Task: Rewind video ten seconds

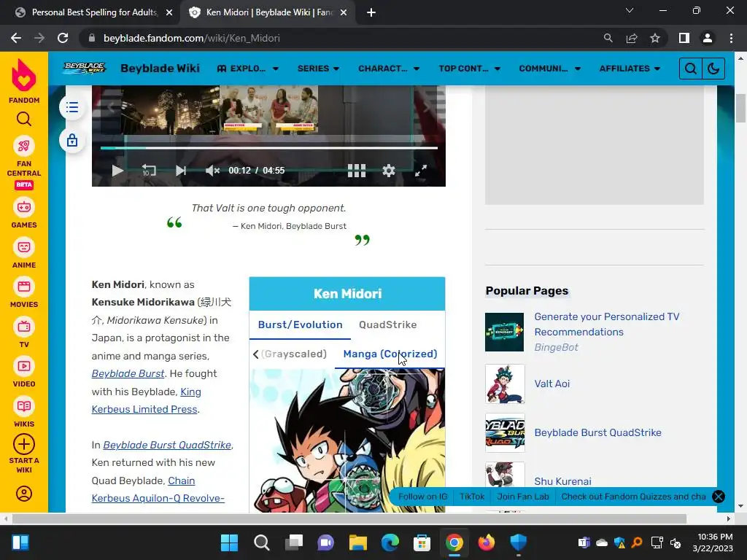Action: [149, 171]
